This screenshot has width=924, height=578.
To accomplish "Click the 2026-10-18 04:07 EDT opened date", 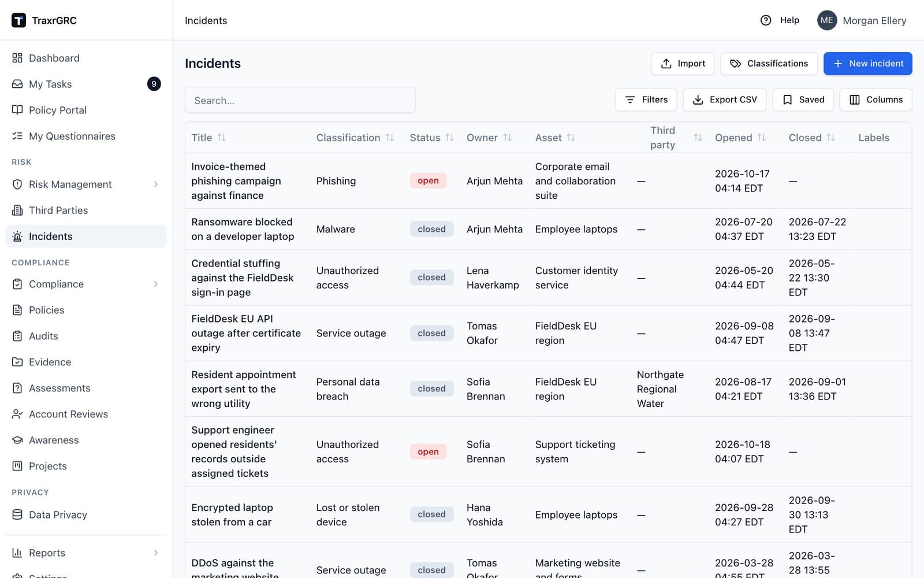I will point(742,451).
